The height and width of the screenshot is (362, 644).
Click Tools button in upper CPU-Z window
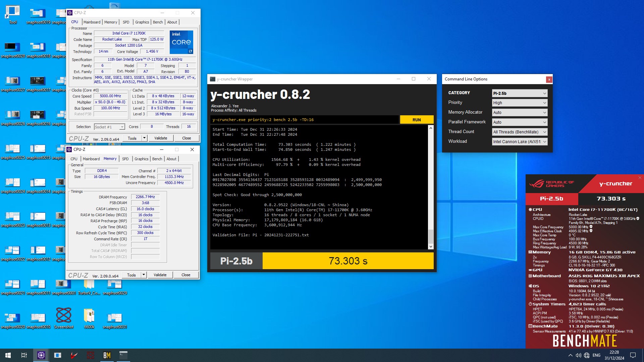[132, 138]
